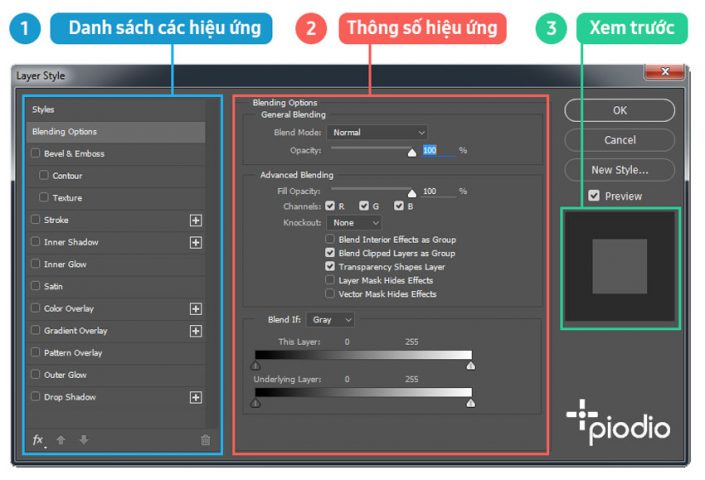Click the Opacity value field
Image resolution: width=705 pixels, height=480 pixels.
438,151
